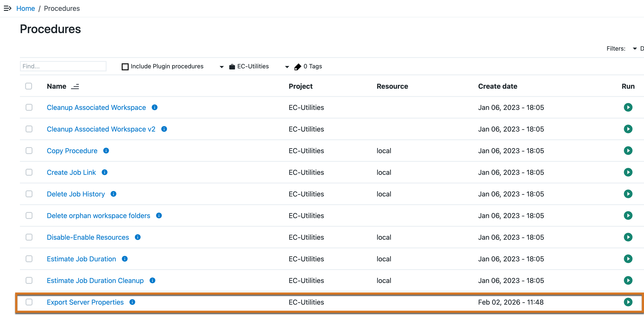
Task: Run the Export Server Properties procedure
Action: click(x=628, y=302)
